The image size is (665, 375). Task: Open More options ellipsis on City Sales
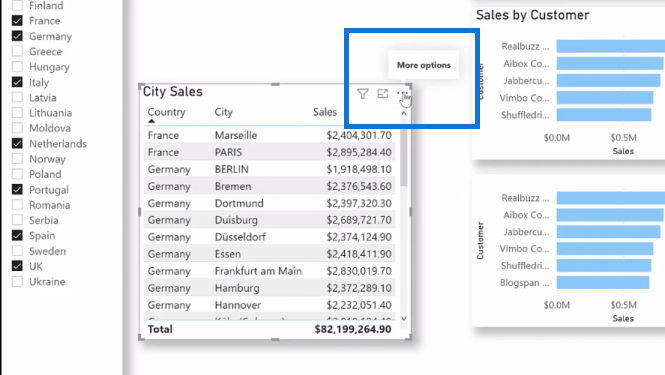tap(402, 93)
